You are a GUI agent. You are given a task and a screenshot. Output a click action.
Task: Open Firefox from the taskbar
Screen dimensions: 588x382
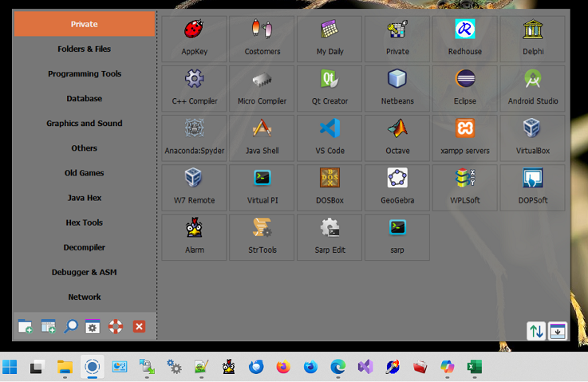pyautogui.click(x=283, y=367)
